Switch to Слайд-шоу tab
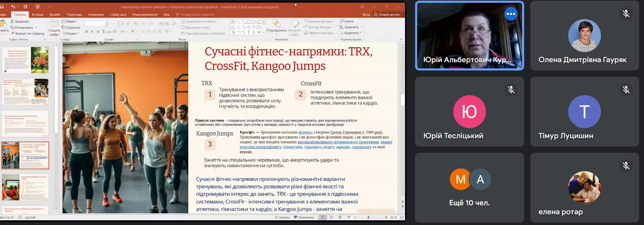Viewport: 644px width, 225px height. click(x=118, y=15)
